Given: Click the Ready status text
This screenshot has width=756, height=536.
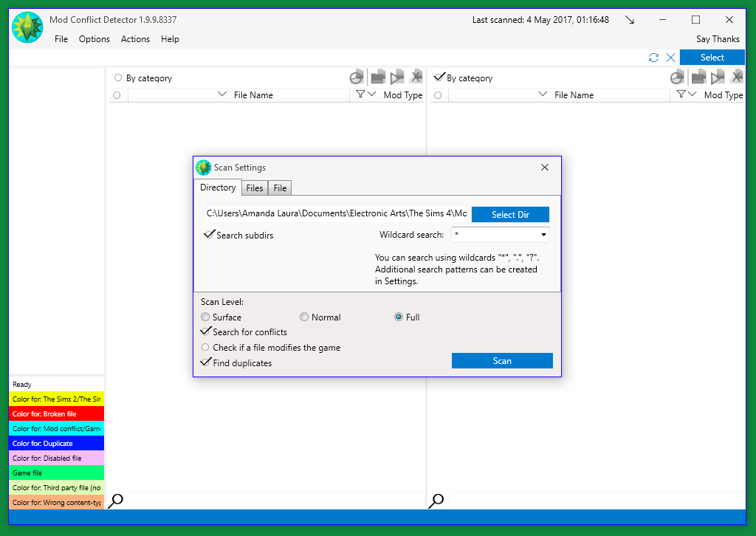Looking at the screenshot, I should (22, 384).
